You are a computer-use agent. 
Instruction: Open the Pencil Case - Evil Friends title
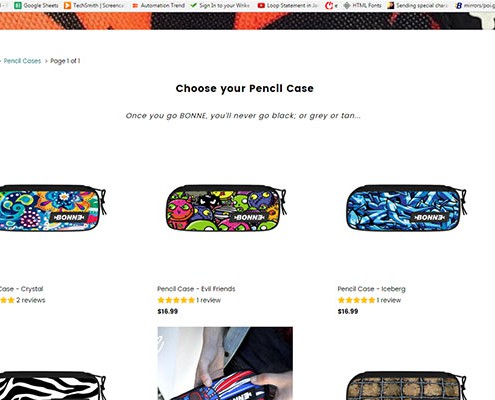click(196, 289)
